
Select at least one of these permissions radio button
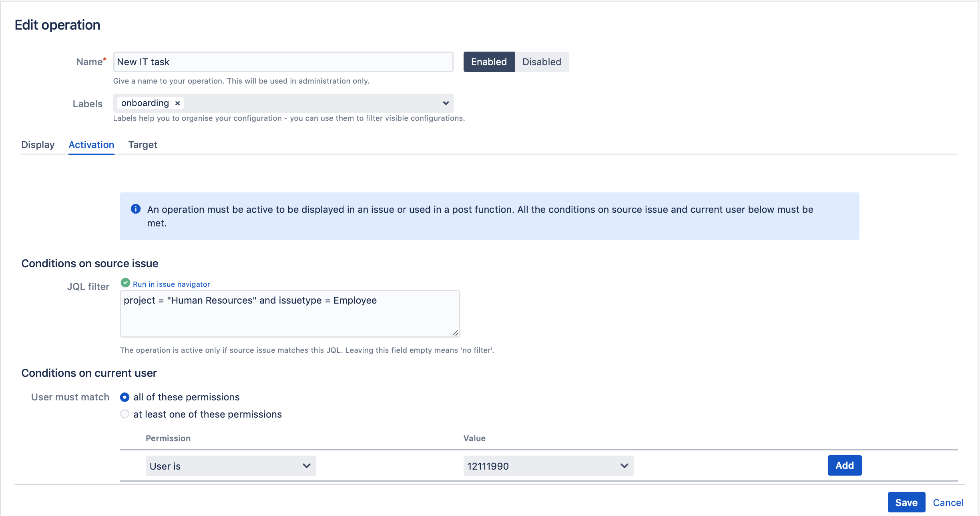coord(124,414)
